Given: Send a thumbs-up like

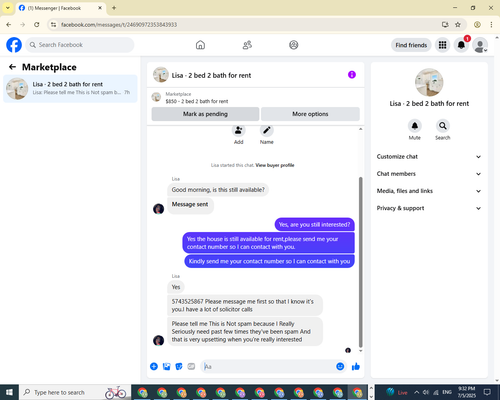Looking at the screenshot, I should 356,366.
